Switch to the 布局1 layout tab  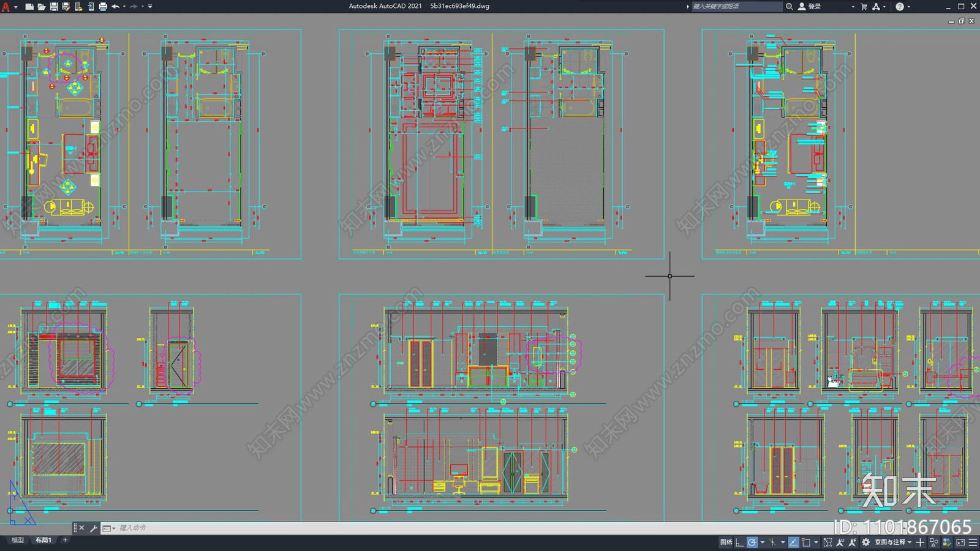43,540
